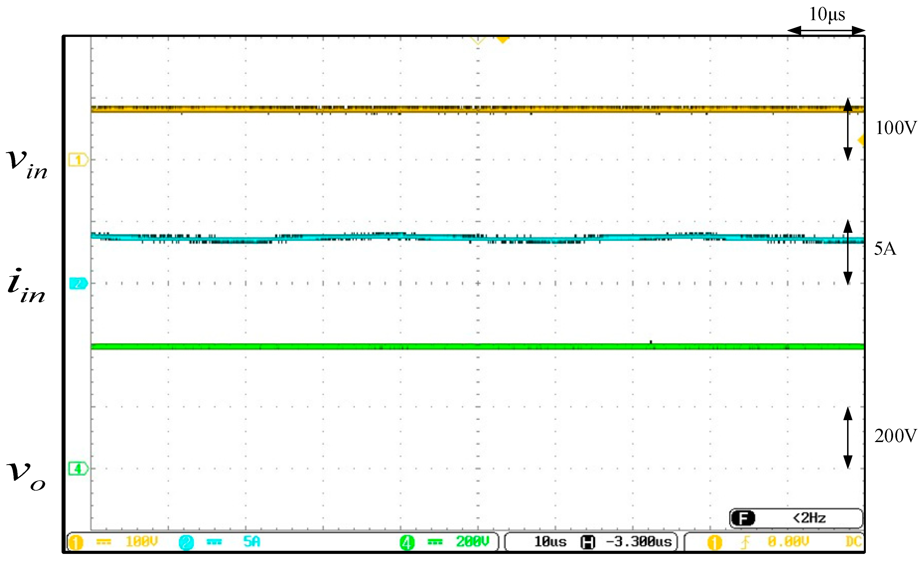Viewport: 924px width, 561px height.
Task: Click the 100V channel 1 scale readout
Action: point(142,541)
